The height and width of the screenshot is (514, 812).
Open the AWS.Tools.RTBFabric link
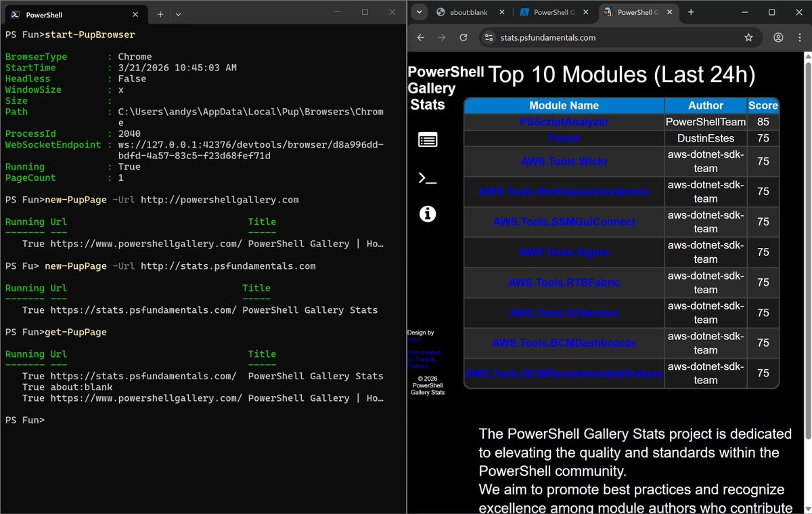[x=564, y=282]
